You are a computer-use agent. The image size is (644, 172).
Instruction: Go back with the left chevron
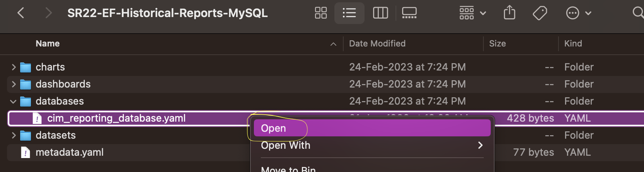(21, 13)
